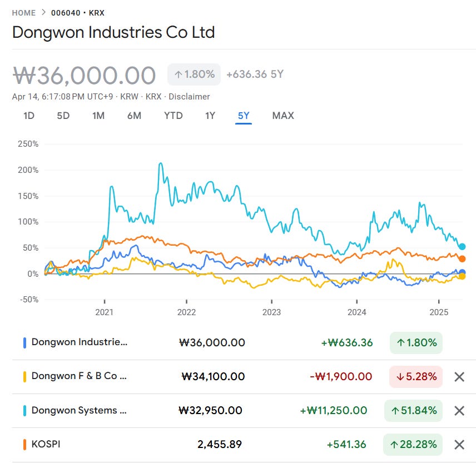Screen dimensions: 476x463
Task: Switch chart to 6M range
Action: click(x=134, y=116)
